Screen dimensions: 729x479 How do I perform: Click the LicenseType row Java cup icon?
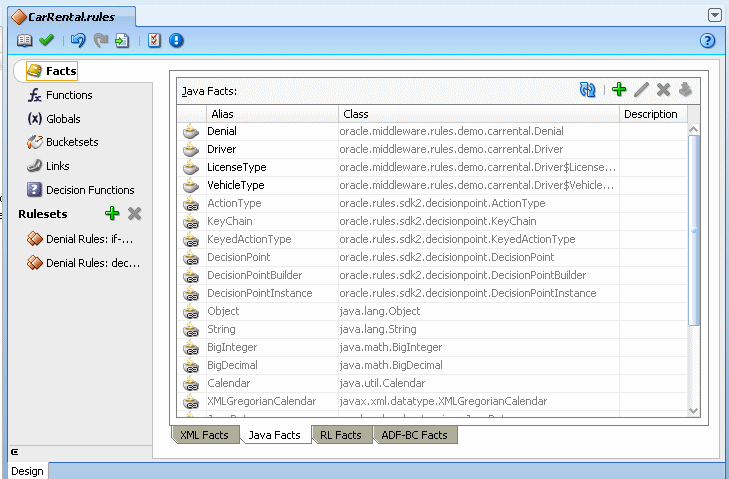point(191,167)
